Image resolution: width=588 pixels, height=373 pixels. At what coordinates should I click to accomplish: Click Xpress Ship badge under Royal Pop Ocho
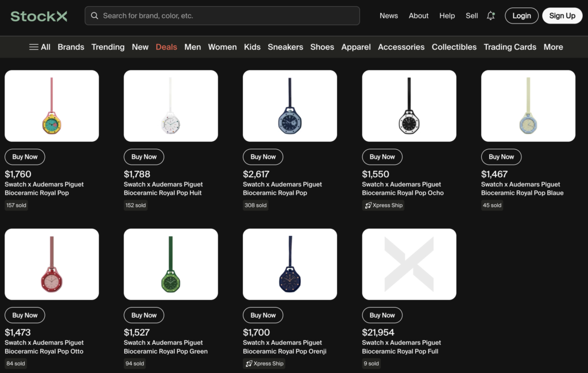[x=383, y=205]
